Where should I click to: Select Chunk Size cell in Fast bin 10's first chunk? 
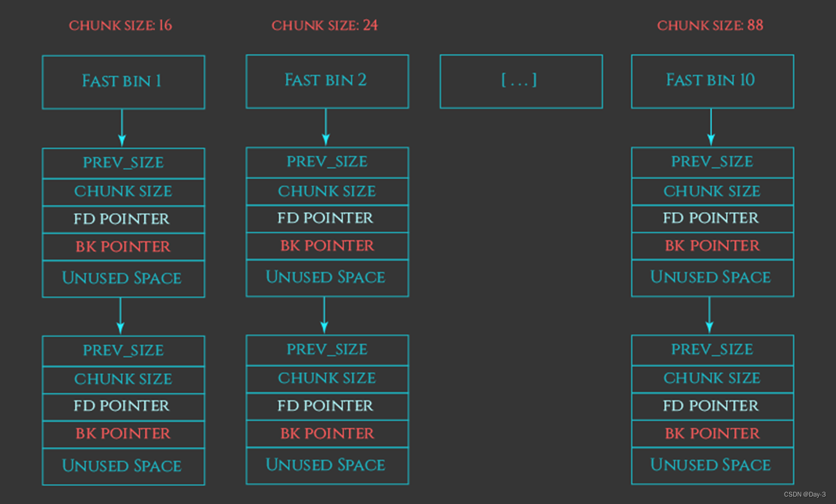tap(712, 191)
